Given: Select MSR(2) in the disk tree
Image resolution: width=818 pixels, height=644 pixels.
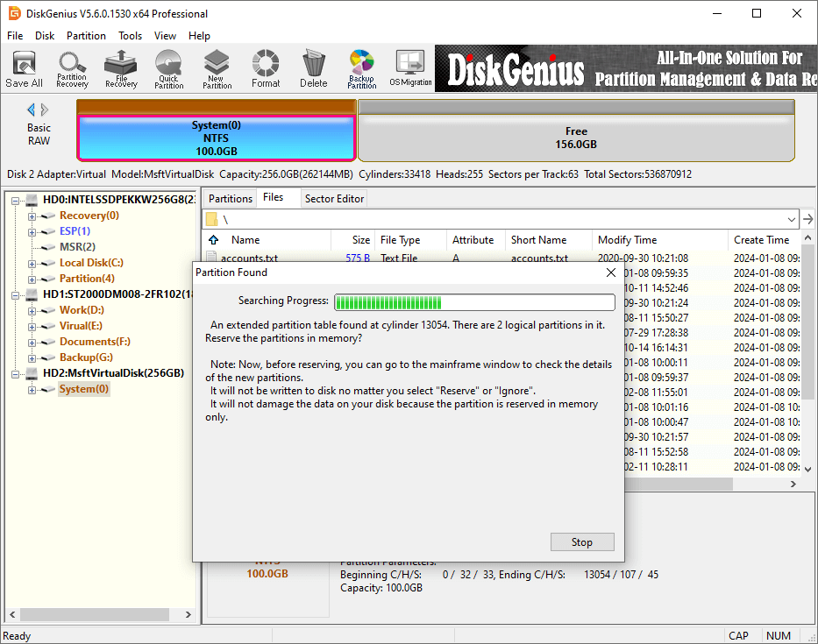Looking at the screenshot, I should tap(77, 247).
